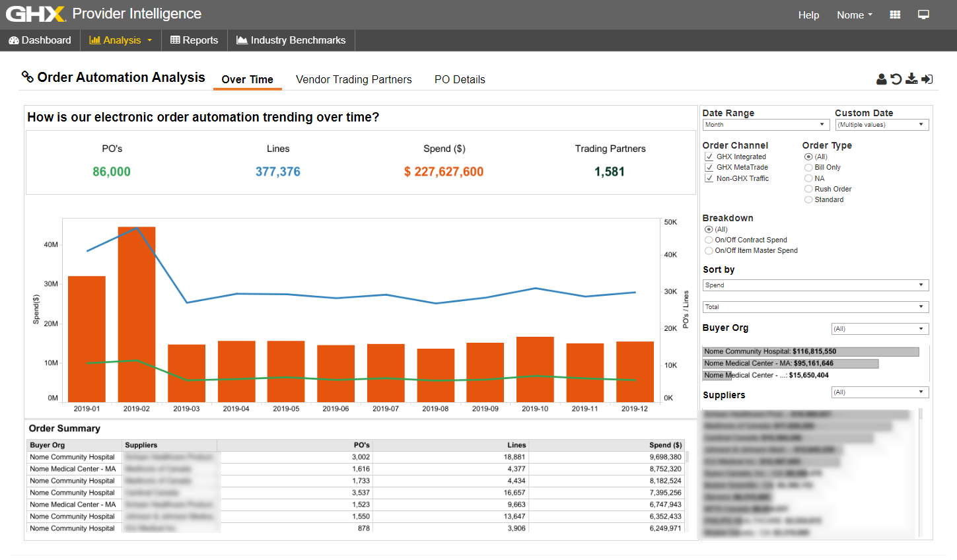This screenshot has height=560, width=957.
Task: Click the sign-in arrow icon next to download
Action: click(927, 79)
